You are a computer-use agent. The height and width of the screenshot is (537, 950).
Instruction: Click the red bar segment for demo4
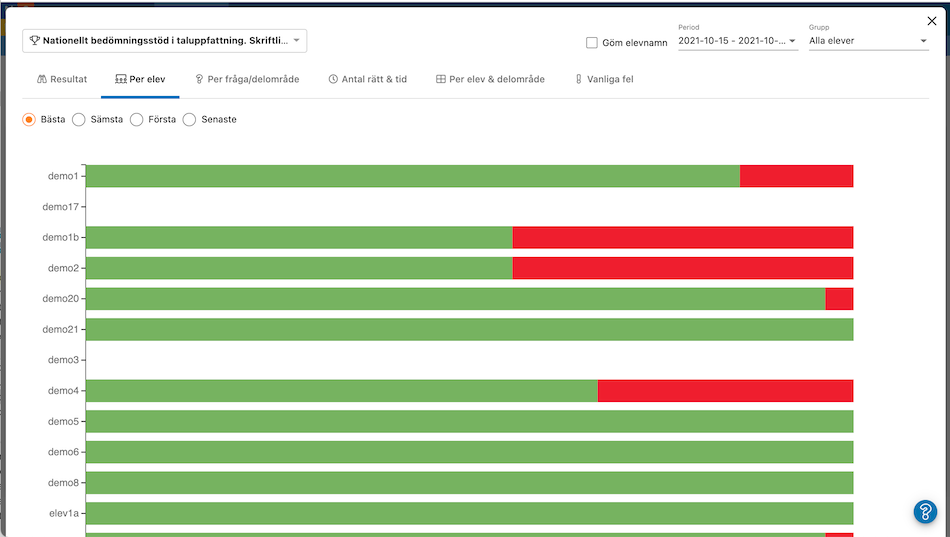(725, 391)
